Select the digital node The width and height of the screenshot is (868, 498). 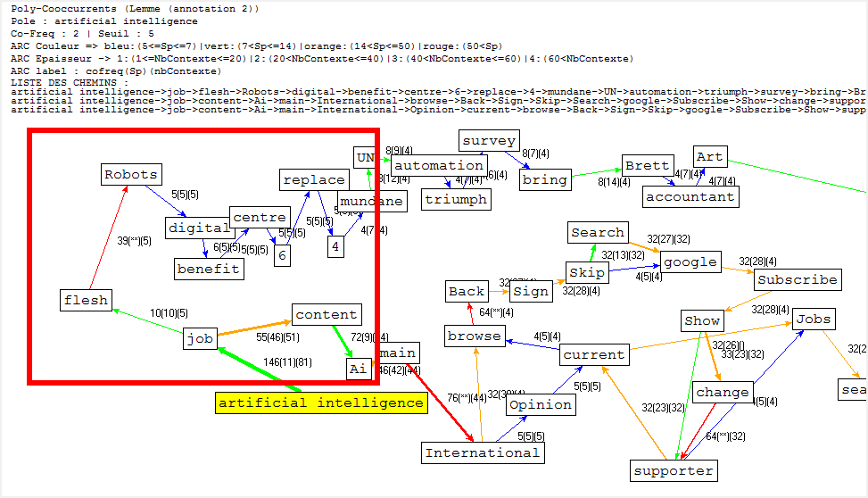pos(199,228)
